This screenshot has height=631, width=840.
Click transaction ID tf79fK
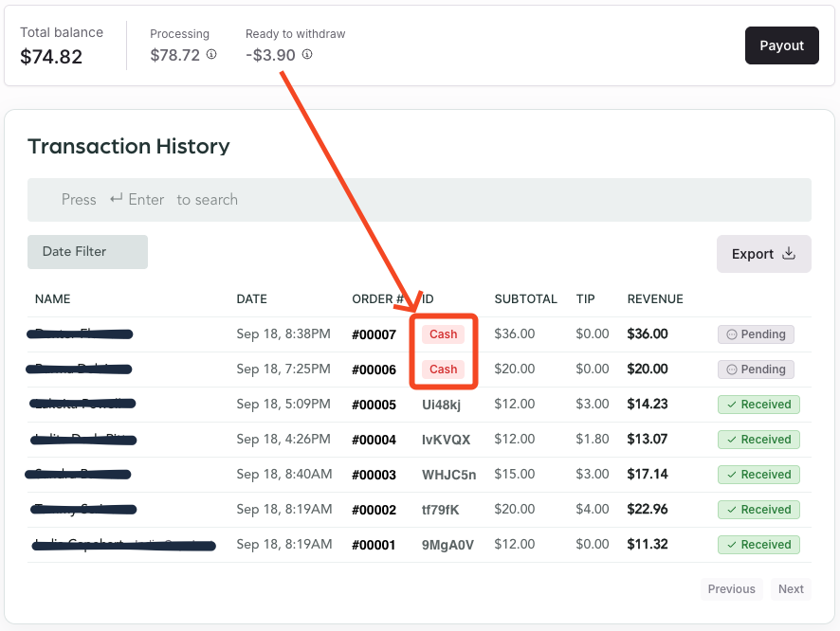coord(440,510)
